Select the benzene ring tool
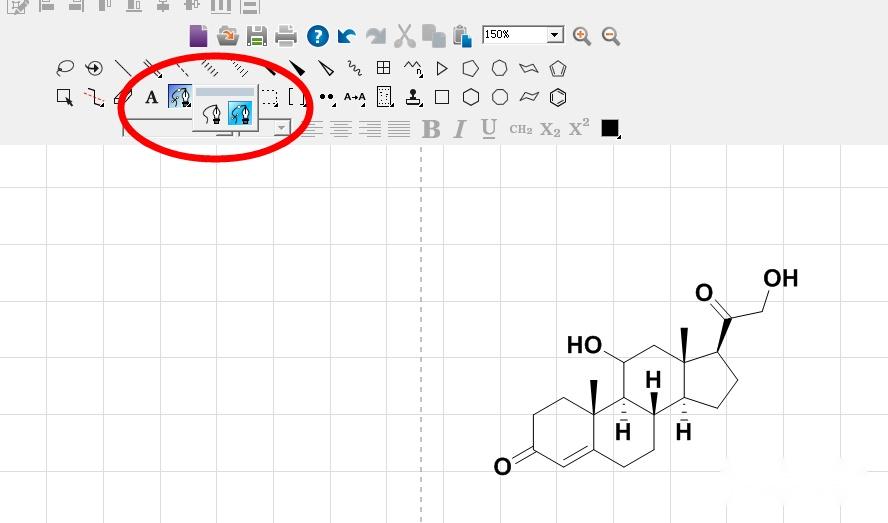888x523 pixels. [x=558, y=97]
